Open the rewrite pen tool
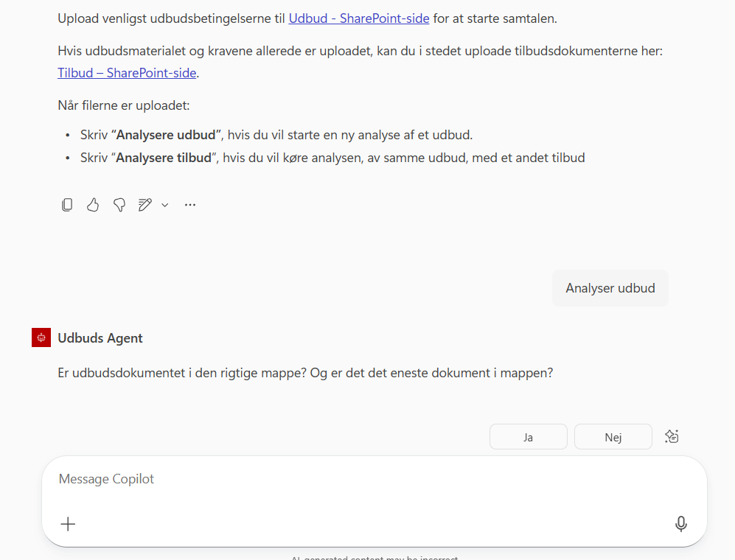This screenshot has width=735, height=560. coord(145,204)
